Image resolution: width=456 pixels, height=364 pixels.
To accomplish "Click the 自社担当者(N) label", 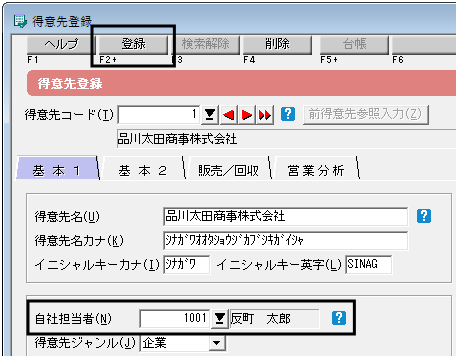I will click(73, 319).
